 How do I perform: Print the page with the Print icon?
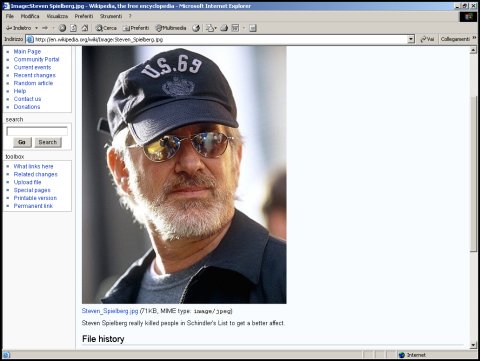coord(224,28)
